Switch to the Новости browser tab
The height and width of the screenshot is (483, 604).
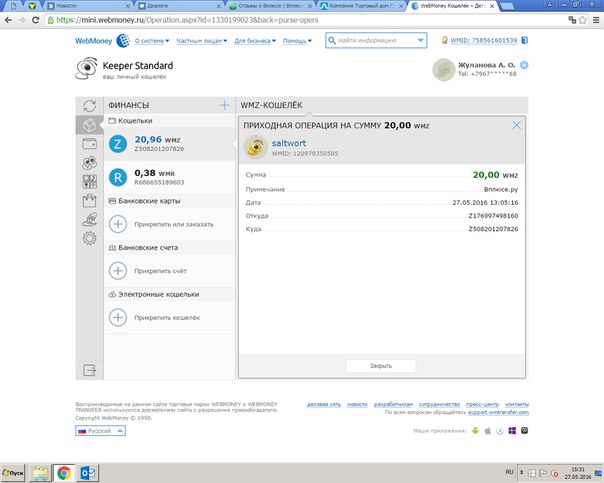pyautogui.click(x=88, y=6)
